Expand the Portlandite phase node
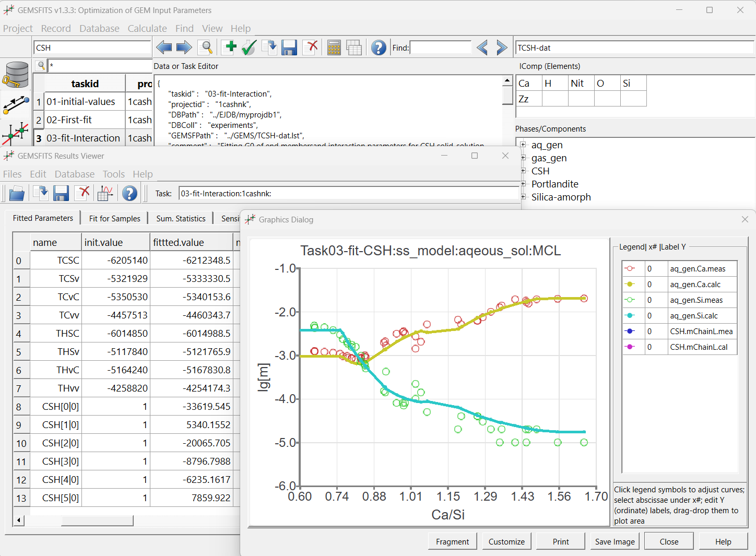The height and width of the screenshot is (556, 756). (523, 184)
